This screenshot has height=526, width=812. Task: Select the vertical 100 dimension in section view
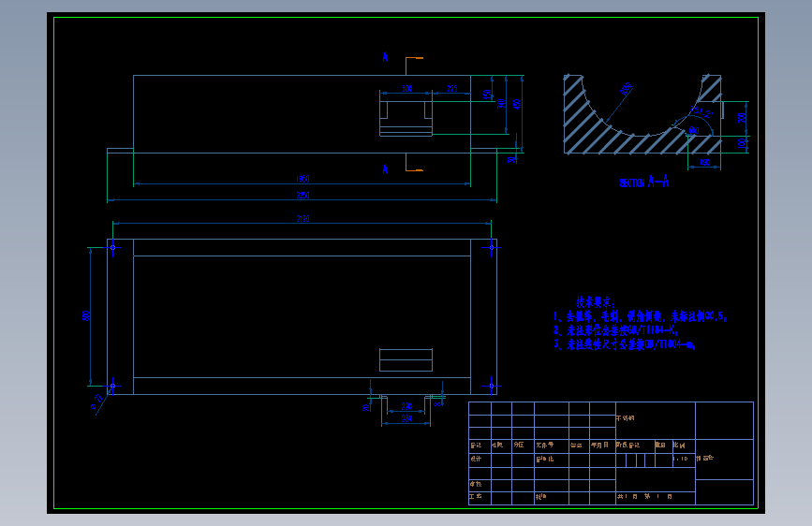tap(742, 143)
